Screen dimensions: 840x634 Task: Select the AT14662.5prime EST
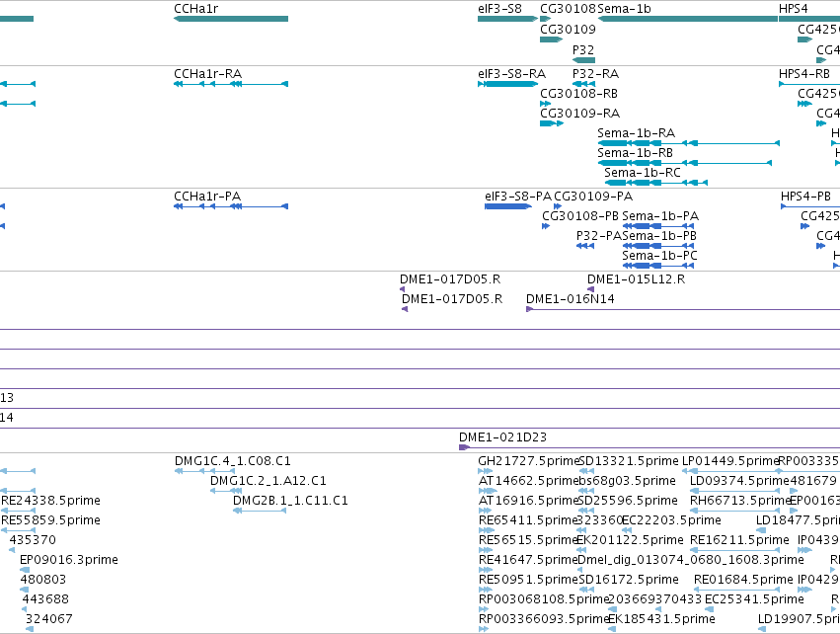(x=487, y=491)
